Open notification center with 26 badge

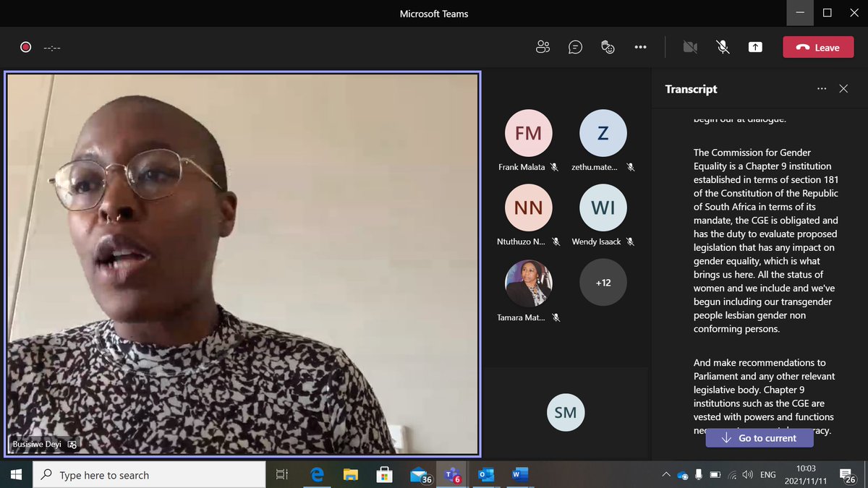[x=848, y=475]
